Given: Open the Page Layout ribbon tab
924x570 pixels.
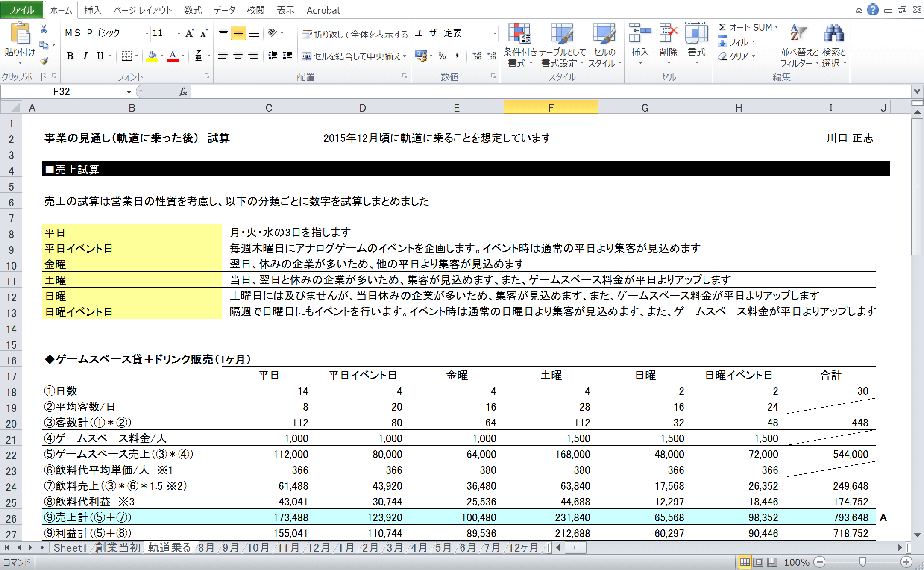Looking at the screenshot, I should pos(143,10).
